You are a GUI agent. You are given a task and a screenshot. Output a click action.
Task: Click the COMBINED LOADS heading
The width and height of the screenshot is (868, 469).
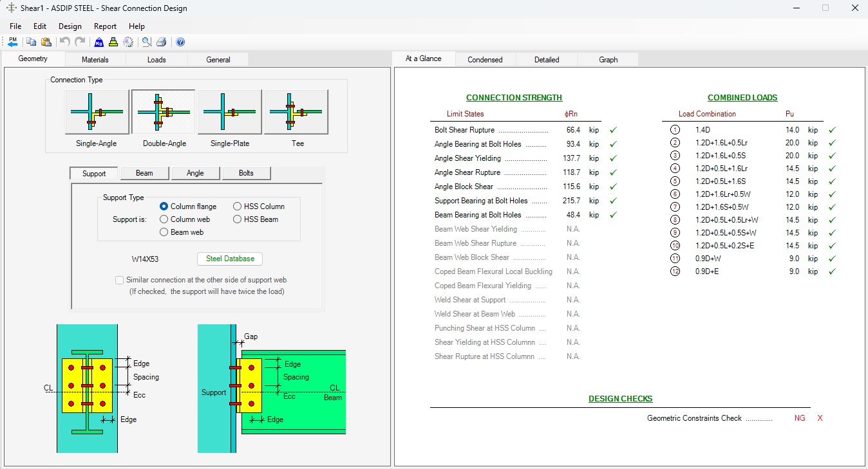pos(742,98)
